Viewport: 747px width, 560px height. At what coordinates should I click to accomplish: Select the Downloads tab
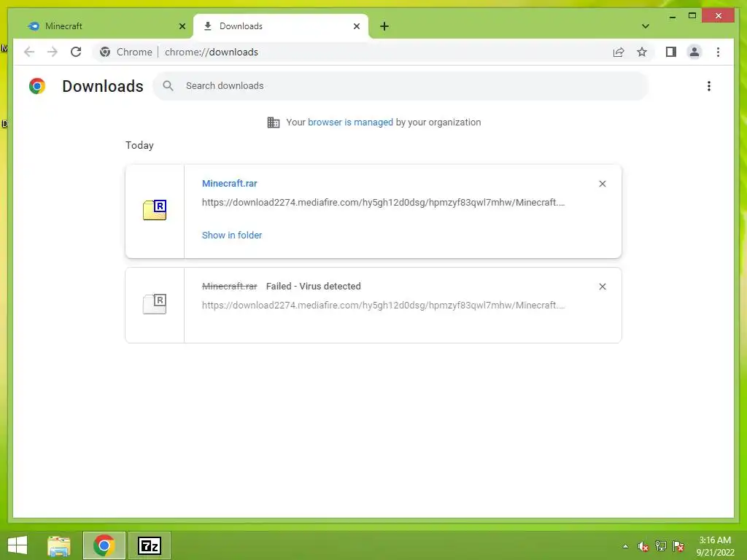click(281, 26)
